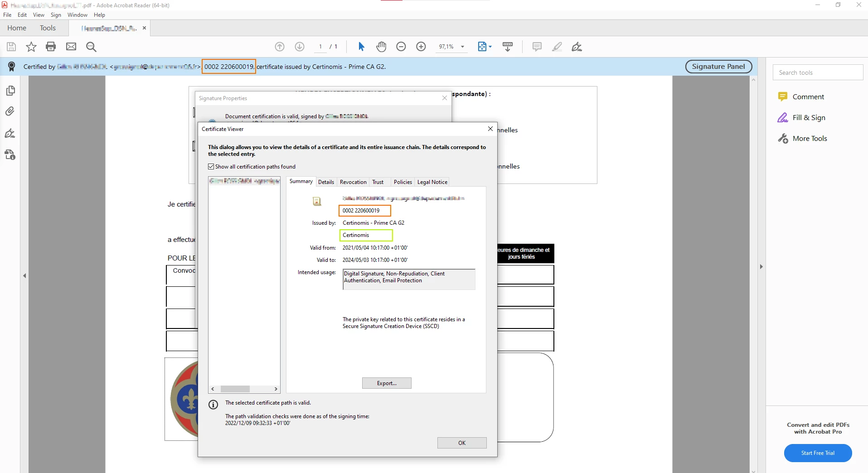The height and width of the screenshot is (473, 868).
Task: Click the certificate list horizontal scrollbar thumb
Action: point(235,389)
